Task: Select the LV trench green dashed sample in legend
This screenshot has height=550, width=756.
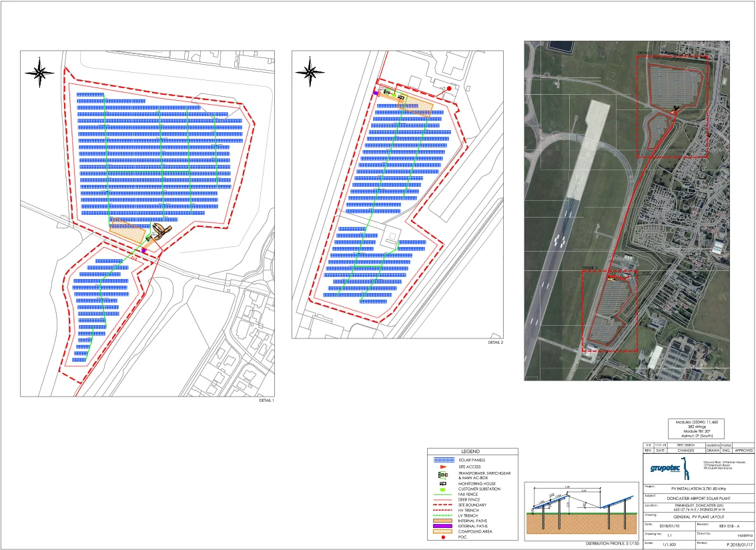Action: (x=442, y=515)
